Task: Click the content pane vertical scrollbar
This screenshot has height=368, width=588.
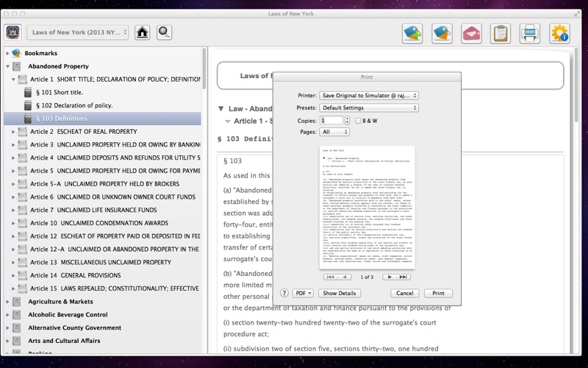Action: pos(576,85)
